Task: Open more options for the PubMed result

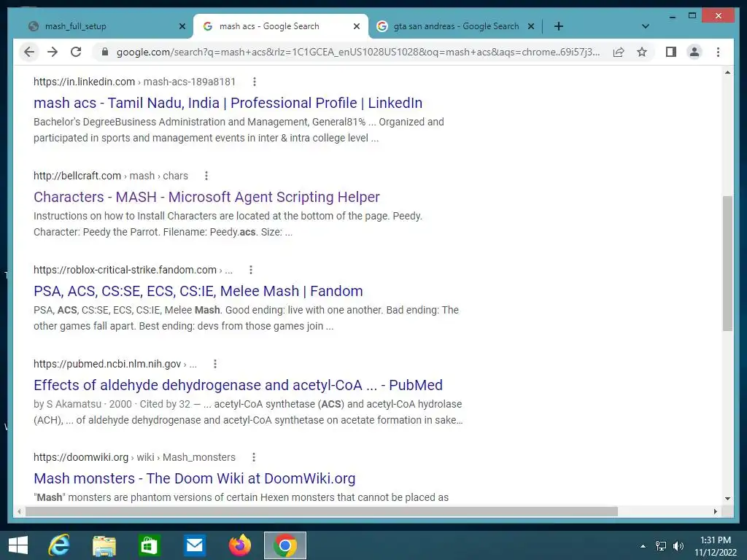Action: coord(215,364)
